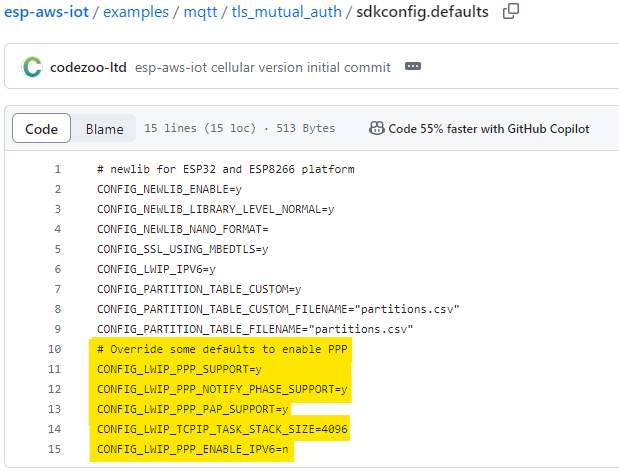Click Code 55% faster with GitHub Copilot
This screenshot has width=619, height=471.
488,129
